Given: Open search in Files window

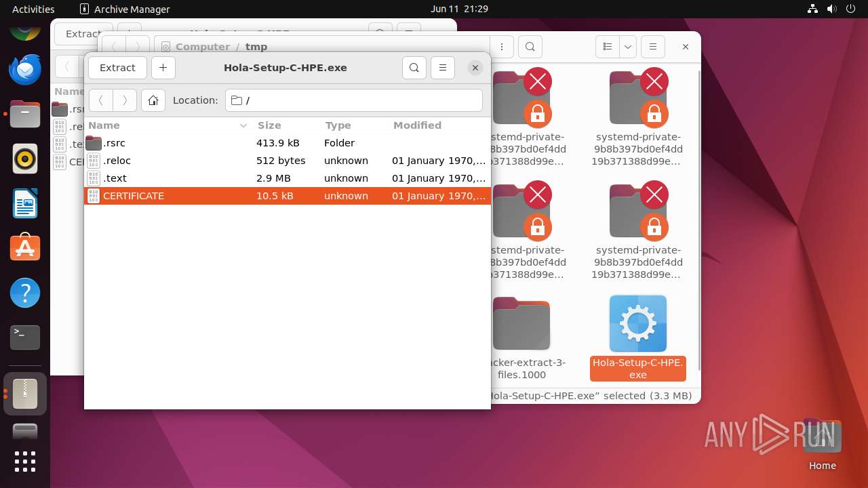Looking at the screenshot, I should pyautogui.click(x=530, y=47).
